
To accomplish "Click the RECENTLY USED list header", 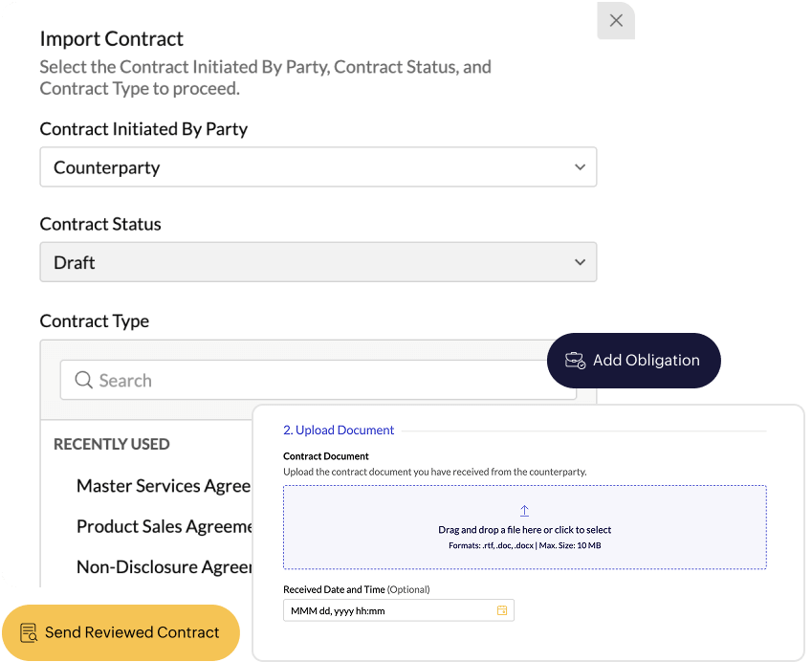I will (112, 444).
